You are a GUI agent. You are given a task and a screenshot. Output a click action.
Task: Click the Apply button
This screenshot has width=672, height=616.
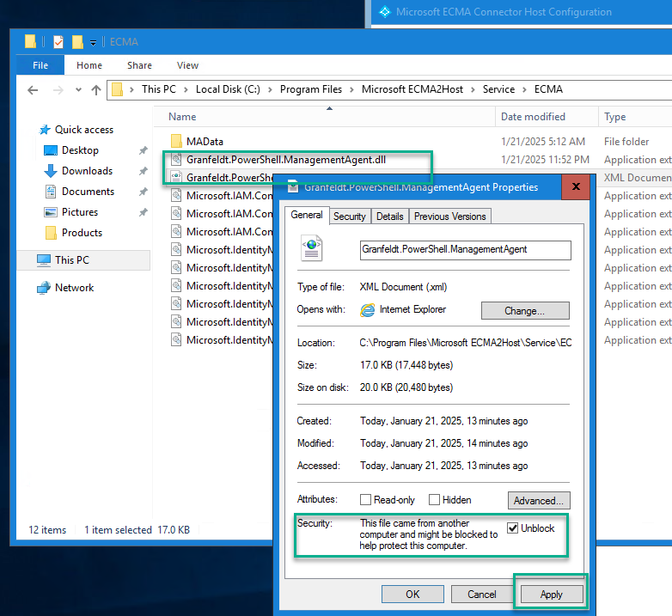[551, 595]
